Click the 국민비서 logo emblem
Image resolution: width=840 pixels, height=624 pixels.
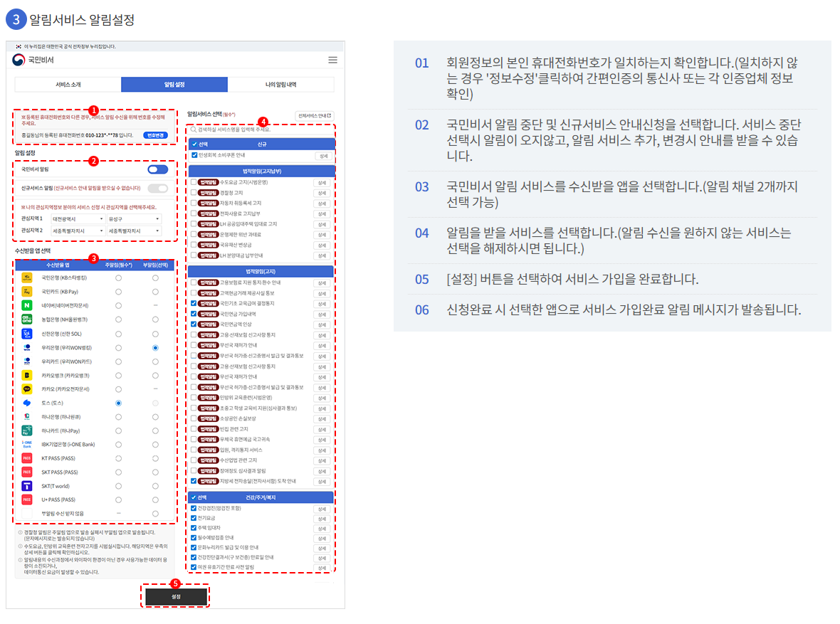(19, 60)
